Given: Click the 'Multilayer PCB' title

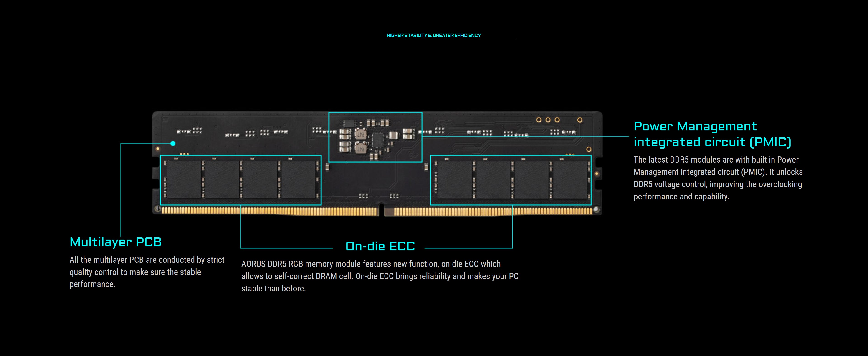Looking at the screenshot, I should click(116, 242).
